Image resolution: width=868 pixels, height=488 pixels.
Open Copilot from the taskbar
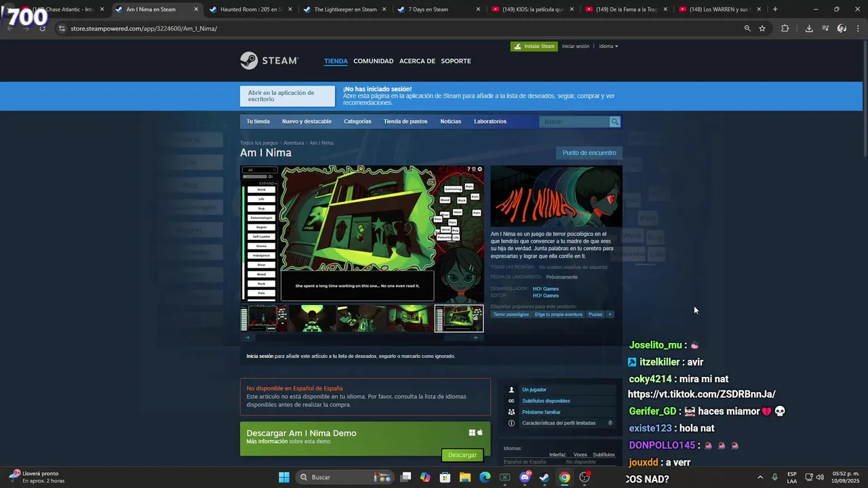coord(425,477)
